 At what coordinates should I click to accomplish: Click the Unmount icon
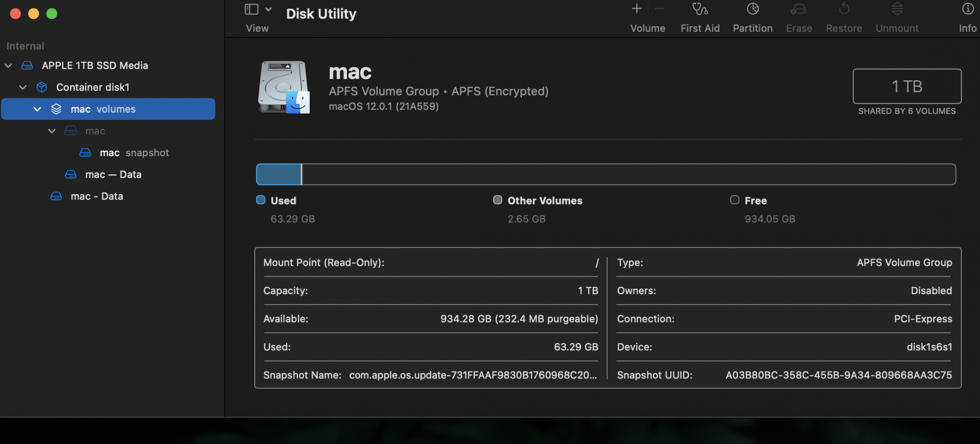click(x=897, y=9)
